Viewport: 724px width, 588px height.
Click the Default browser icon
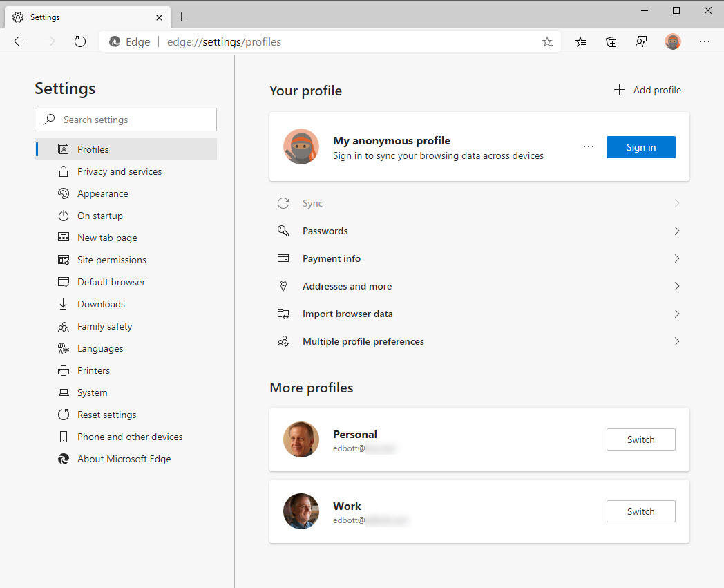click(x=64, y=282)
